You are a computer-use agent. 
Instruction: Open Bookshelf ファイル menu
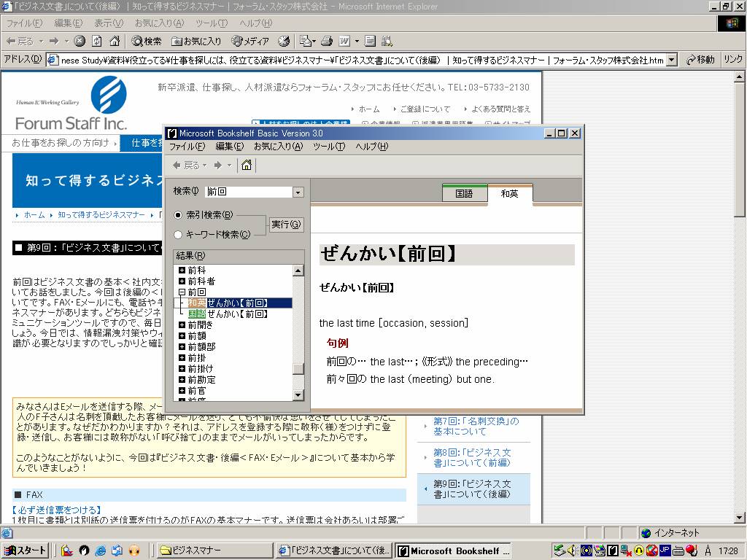pos(187,147)
